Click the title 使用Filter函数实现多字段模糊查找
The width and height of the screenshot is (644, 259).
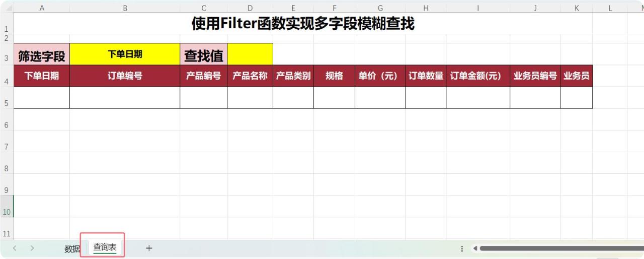(303, 23)
